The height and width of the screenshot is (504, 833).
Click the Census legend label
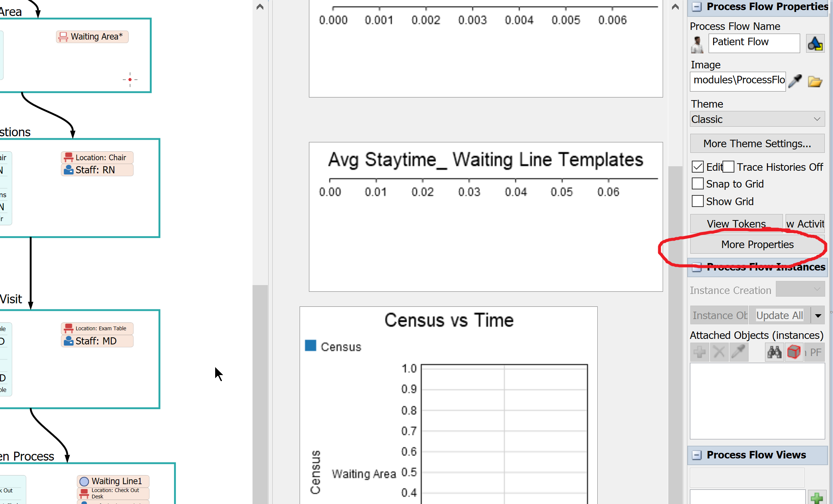click(341, 347)
